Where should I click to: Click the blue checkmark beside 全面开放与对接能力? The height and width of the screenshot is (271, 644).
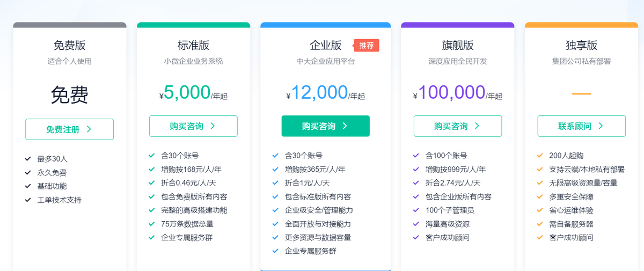[275, 224]
